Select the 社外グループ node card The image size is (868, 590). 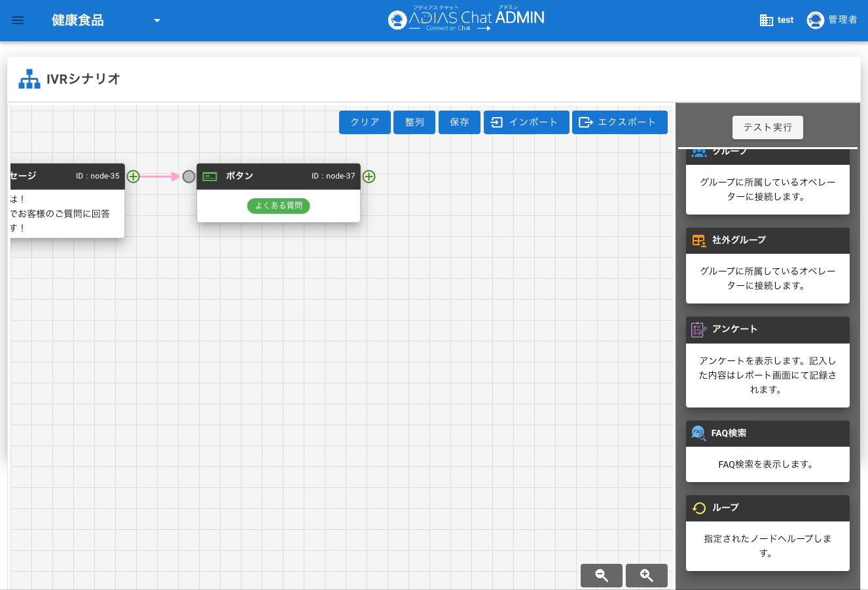(x=767, y=265)
